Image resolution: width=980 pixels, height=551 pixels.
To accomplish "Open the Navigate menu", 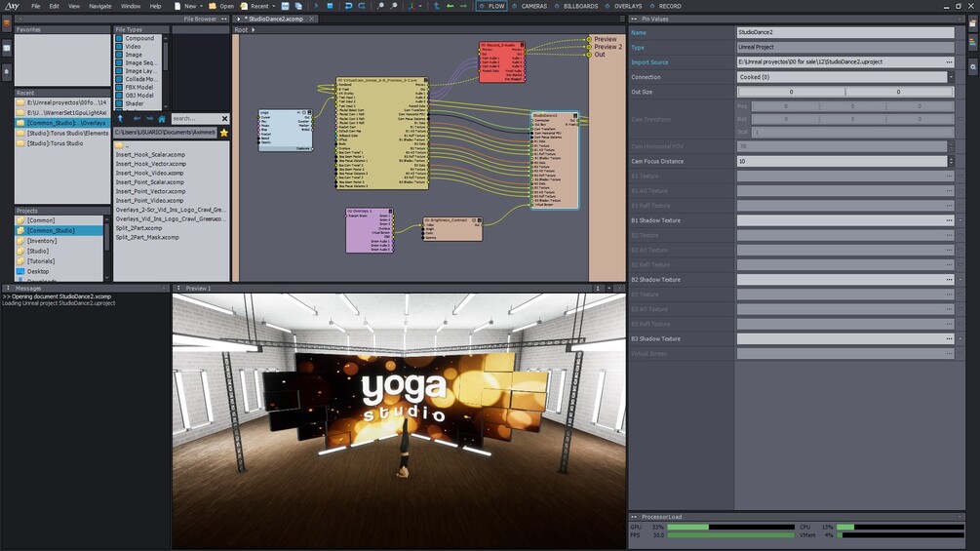I will click(100, 6).
